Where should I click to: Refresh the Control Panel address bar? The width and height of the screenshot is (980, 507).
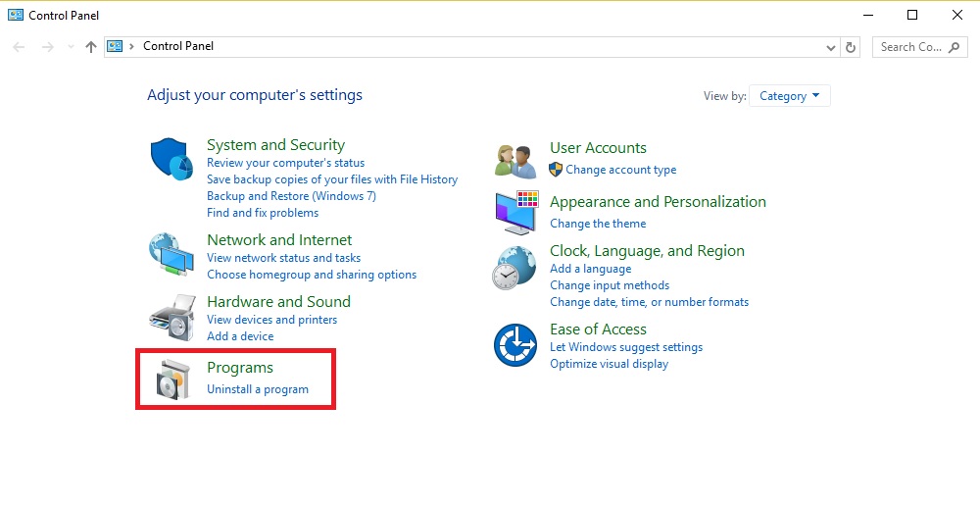click(x=850, y=47)
